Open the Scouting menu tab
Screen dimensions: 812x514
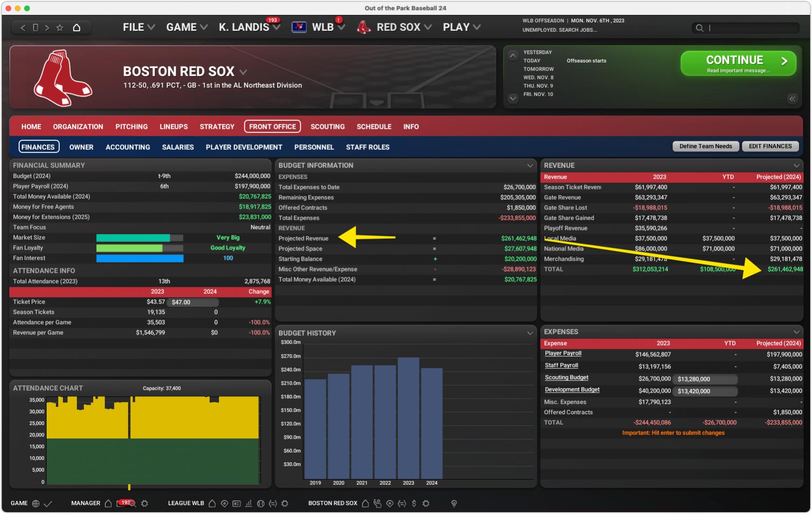[x=327, y=127]
